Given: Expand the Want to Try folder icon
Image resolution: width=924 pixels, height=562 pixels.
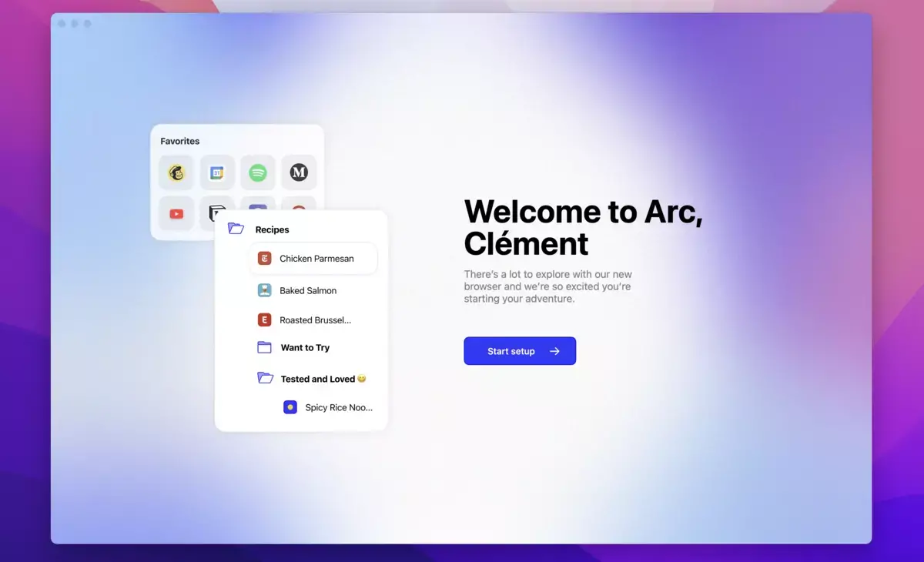Looking at the screenshot, I should point(264,347).
